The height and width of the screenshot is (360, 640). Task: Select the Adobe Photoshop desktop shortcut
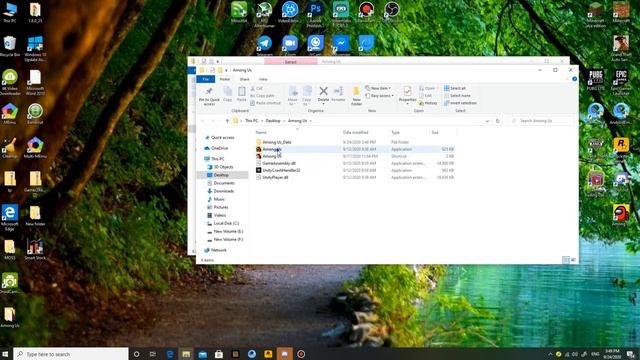point(316,14)
